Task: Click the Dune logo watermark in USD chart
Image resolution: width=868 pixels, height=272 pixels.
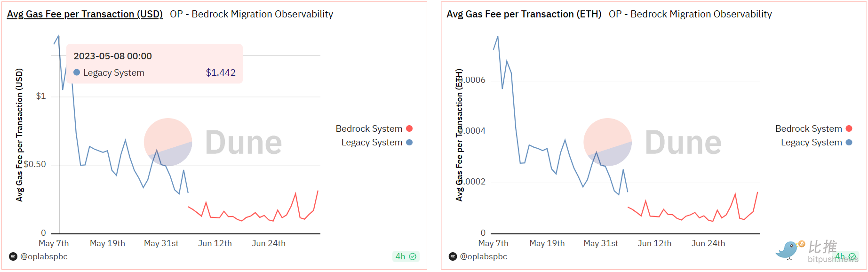Action: point(213,142)
